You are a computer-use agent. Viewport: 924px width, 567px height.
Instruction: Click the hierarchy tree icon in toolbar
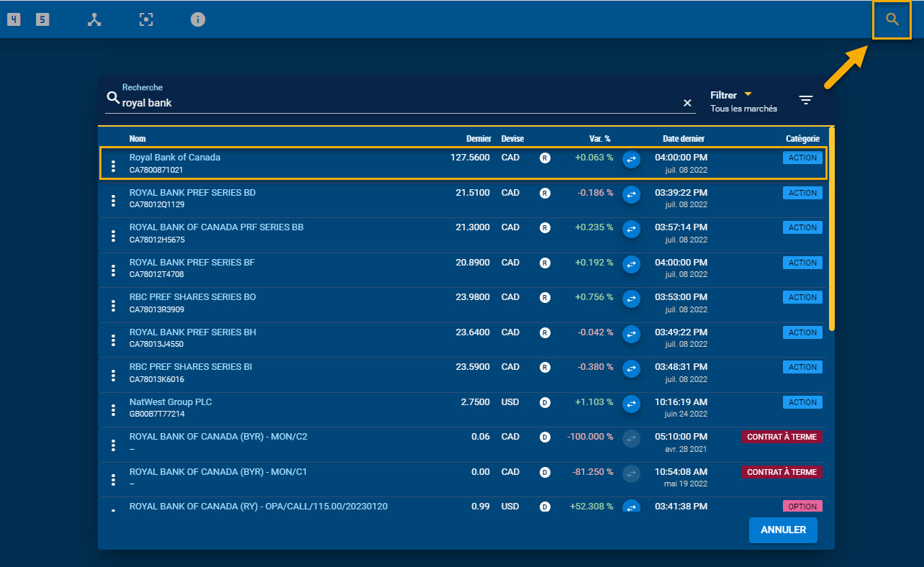94,19
